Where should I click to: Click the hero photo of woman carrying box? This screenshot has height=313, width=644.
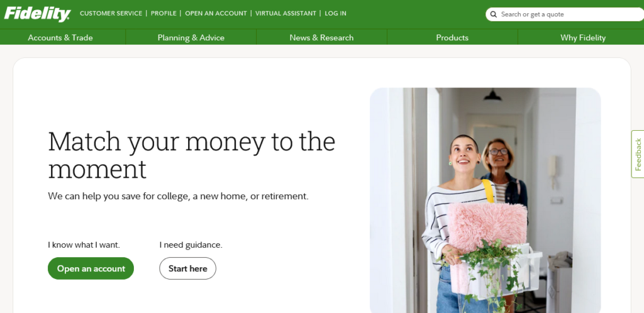tap(485, 200)
